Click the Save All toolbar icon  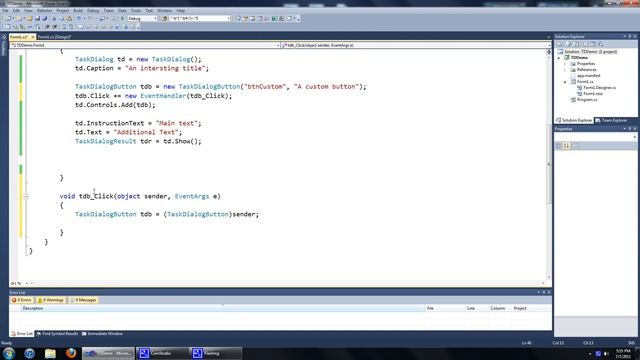click(x=44, y=18)
